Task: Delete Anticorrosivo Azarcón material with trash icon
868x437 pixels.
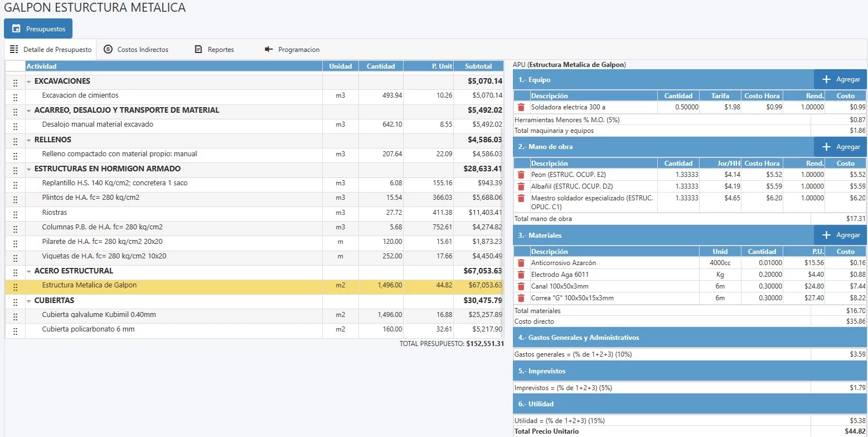Action: [521, 263]
